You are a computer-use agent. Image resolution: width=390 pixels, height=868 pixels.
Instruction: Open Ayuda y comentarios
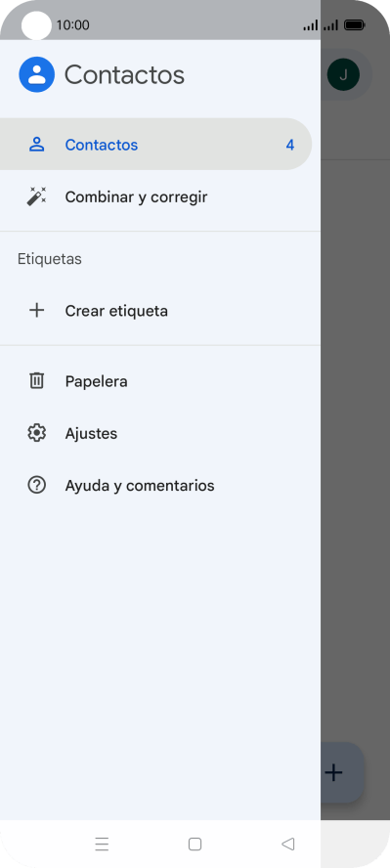160,486
